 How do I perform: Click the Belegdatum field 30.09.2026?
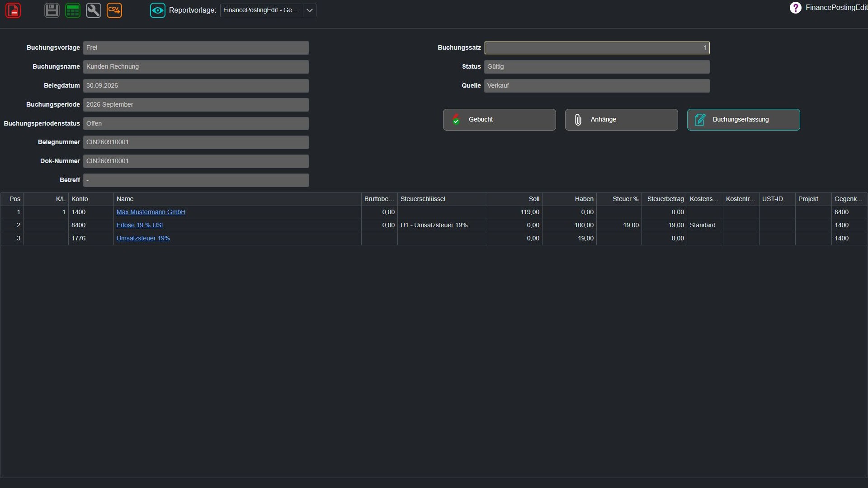(196, 86)
